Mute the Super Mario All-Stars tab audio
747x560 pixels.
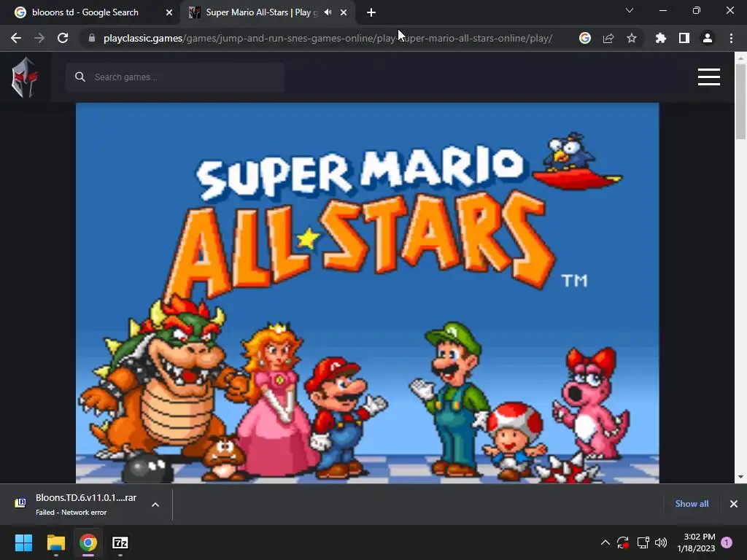coord(328,12)
